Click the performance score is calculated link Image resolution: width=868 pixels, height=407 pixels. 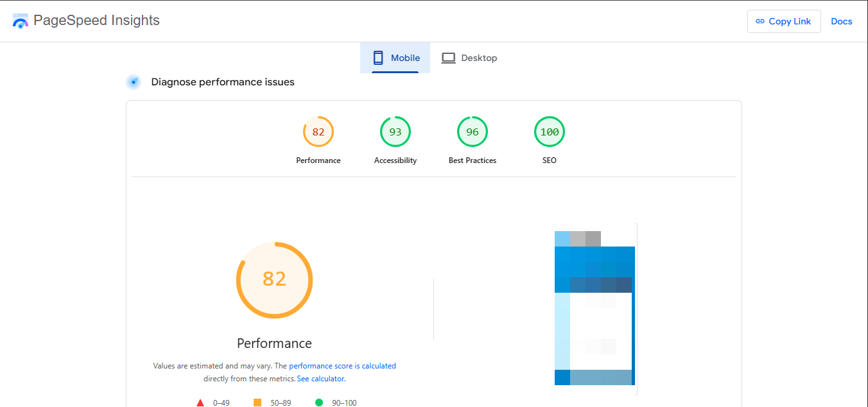(x=343, y=365)
